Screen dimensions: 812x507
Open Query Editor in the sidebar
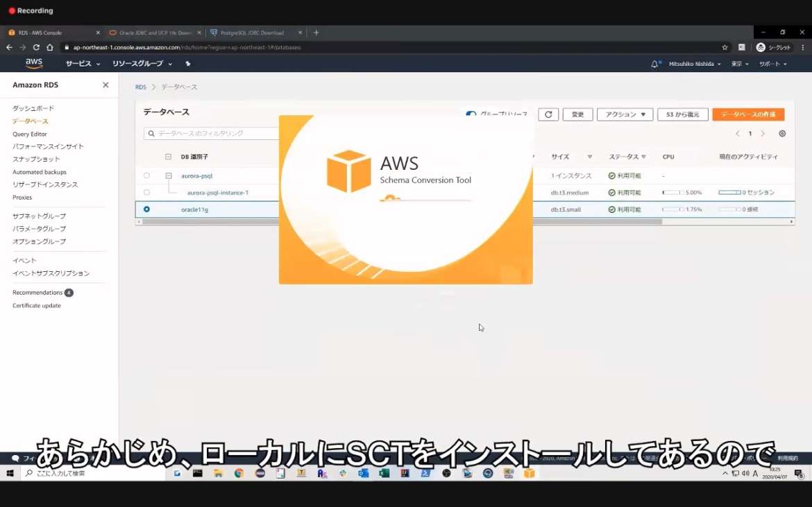tap(30, 134)
